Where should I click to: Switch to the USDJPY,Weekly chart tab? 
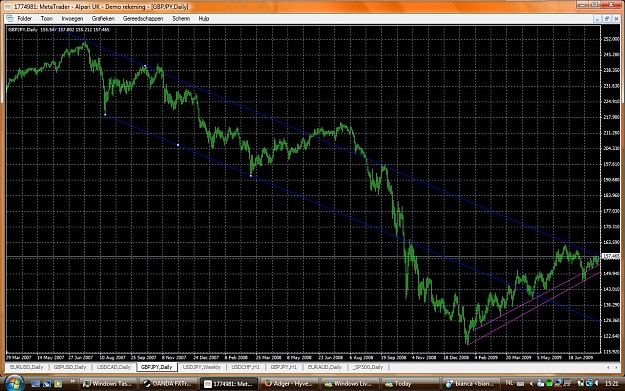point(201,367)
